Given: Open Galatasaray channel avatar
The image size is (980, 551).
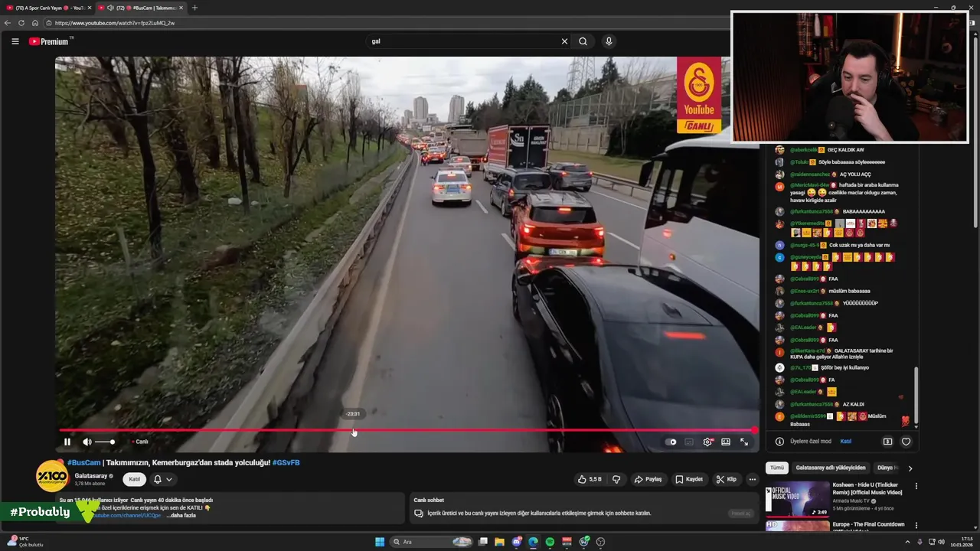Looking at the screenshot, I should 52,475.
